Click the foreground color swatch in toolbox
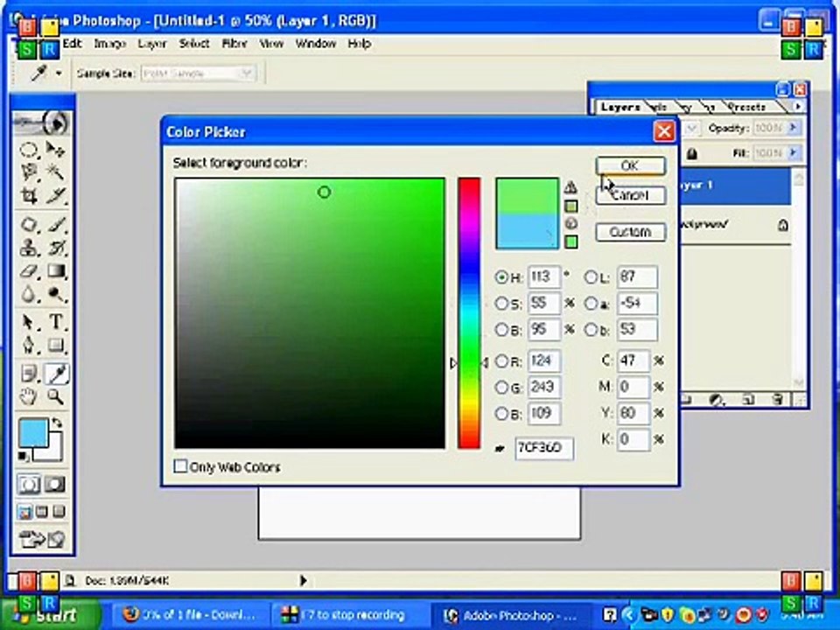The image size is (840, 630). click(x=33, y=434)
